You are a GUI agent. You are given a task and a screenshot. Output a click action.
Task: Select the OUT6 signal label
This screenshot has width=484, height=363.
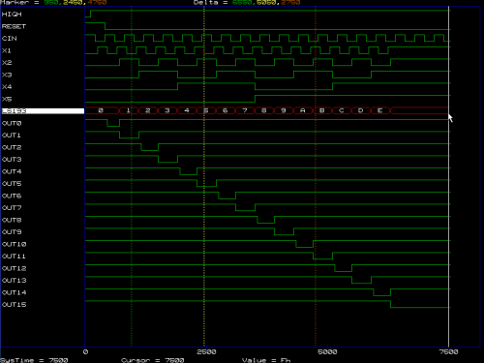[12, 196]
